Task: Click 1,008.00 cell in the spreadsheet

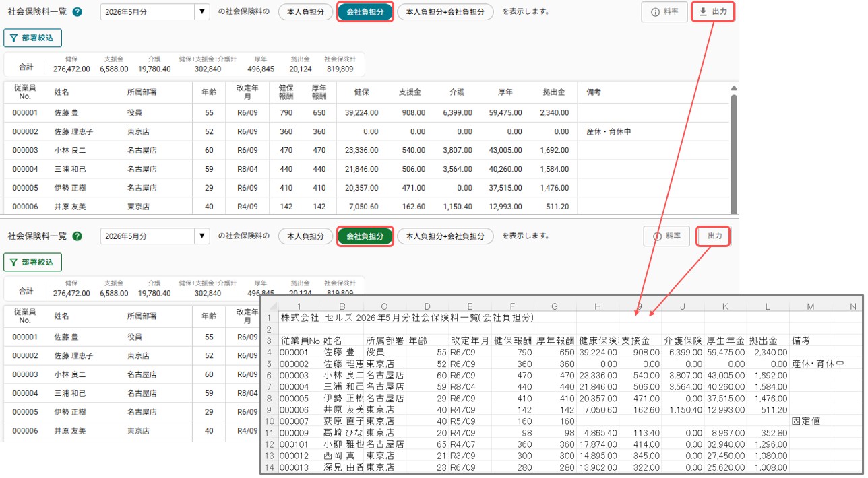Action: click(768, 468)
